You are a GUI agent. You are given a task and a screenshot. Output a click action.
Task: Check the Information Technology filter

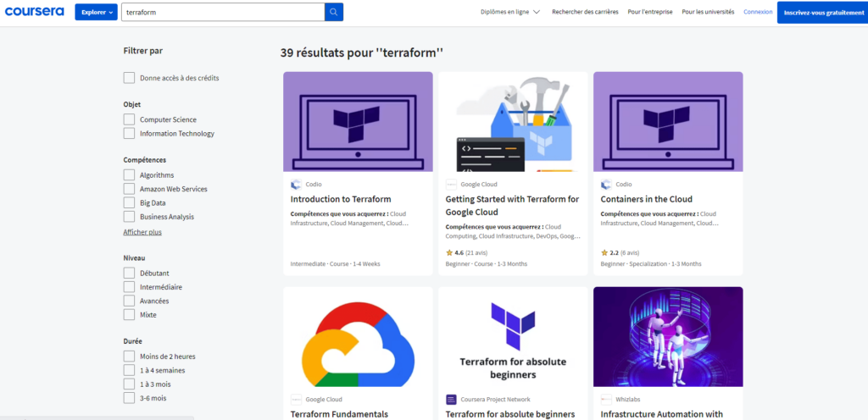(129, 133)
